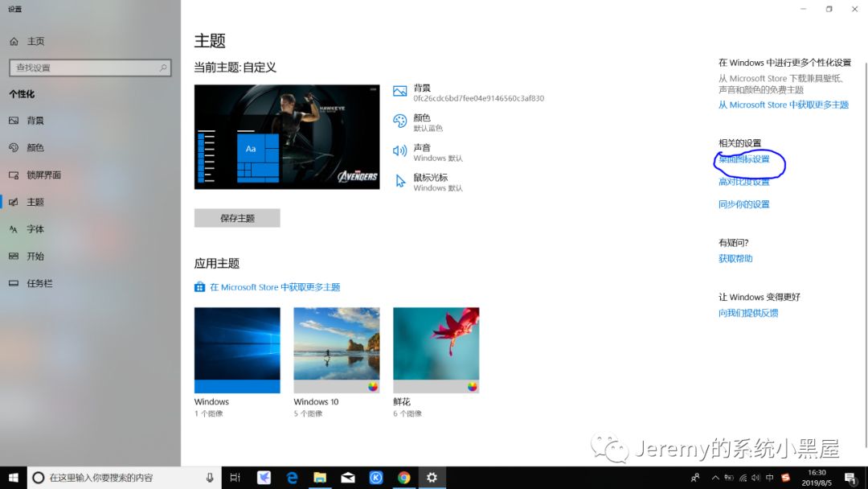Open Microsoft Edge from the taskbar
This screenshot has height=489, width=868.
292,478
